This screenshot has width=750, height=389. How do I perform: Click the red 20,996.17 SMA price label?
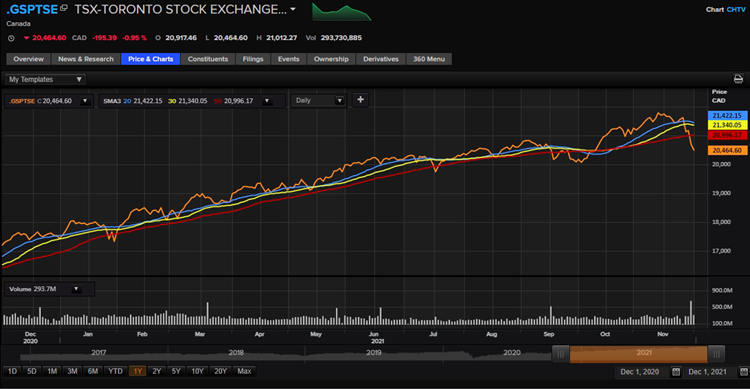(727, 135)
